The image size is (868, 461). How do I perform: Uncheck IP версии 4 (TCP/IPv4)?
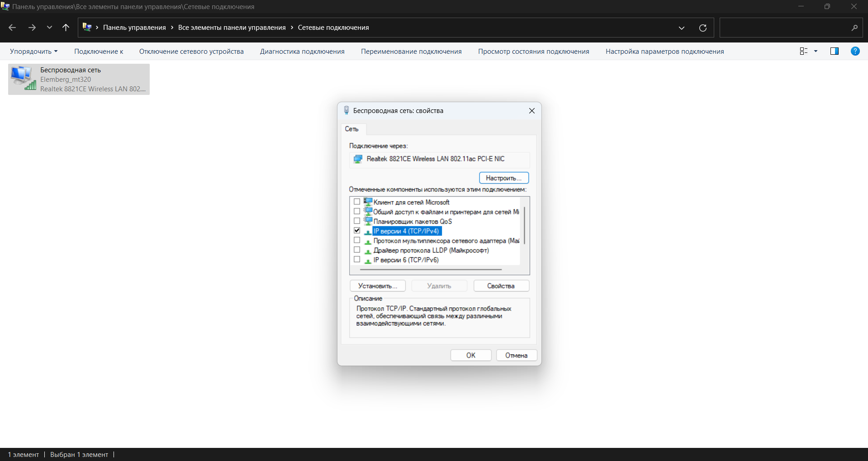[357, 230]
